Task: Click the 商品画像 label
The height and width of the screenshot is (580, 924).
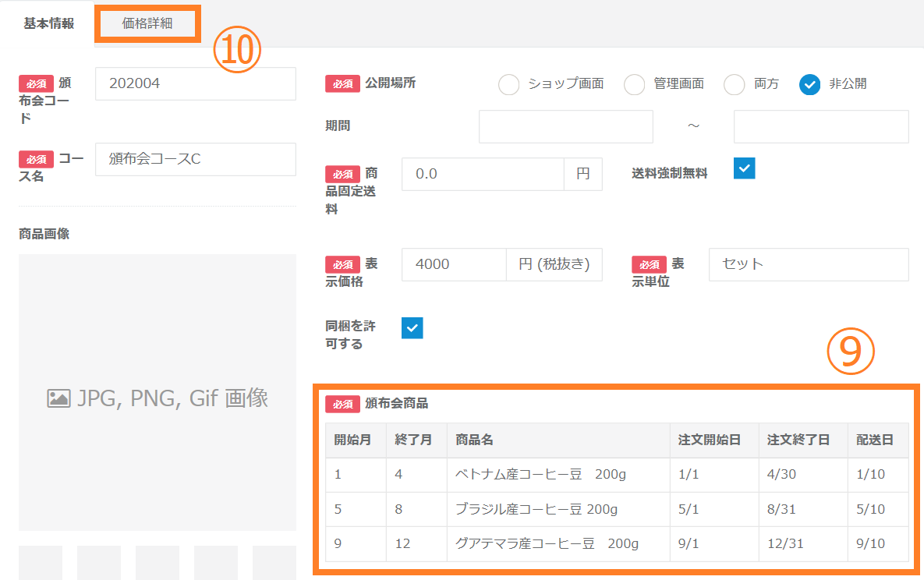Action: [44, 234]
